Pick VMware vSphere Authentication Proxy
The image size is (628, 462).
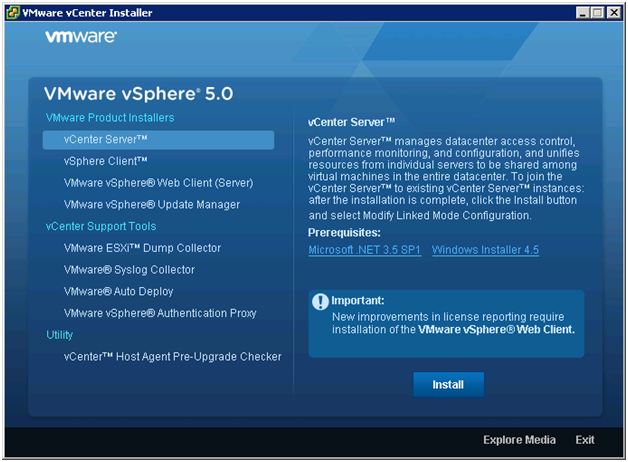coord(160,313)
